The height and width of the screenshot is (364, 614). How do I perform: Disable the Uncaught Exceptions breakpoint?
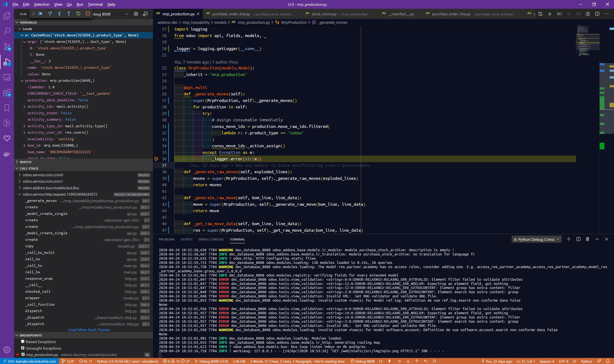point(23,348)
